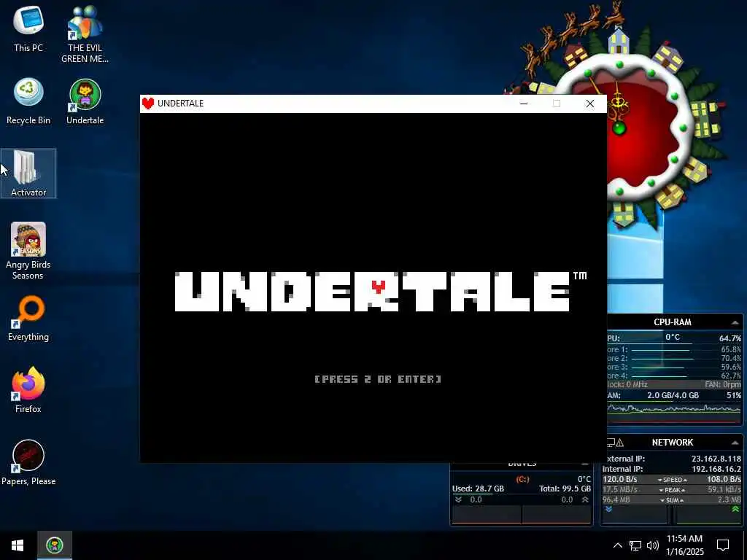Click the SPEED label in Network gadget

672,480
